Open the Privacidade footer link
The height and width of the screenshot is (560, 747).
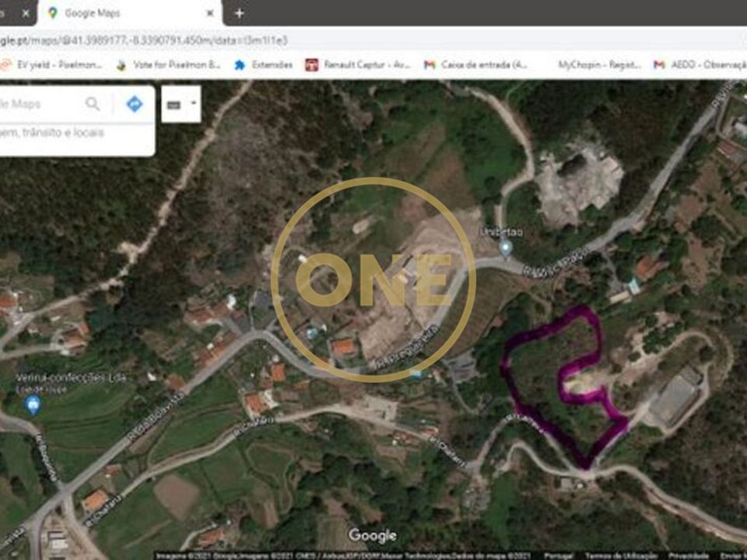pos(689,556)
